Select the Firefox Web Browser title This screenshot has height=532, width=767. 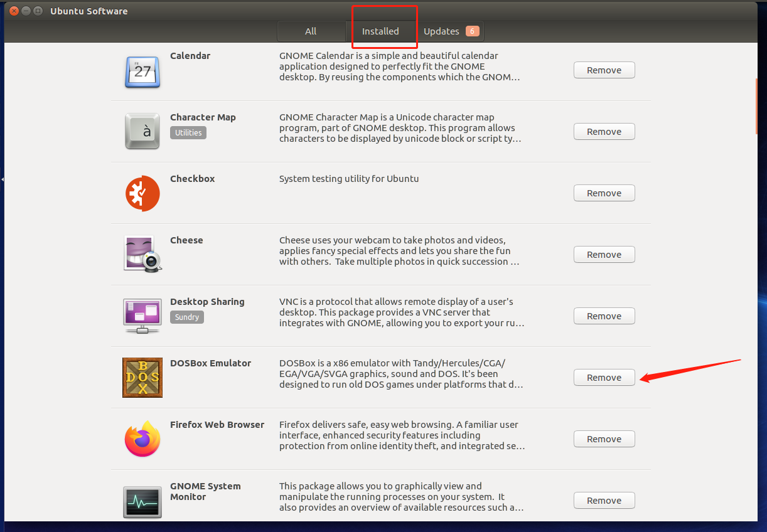pyautogui.click(x=217, y=425)
